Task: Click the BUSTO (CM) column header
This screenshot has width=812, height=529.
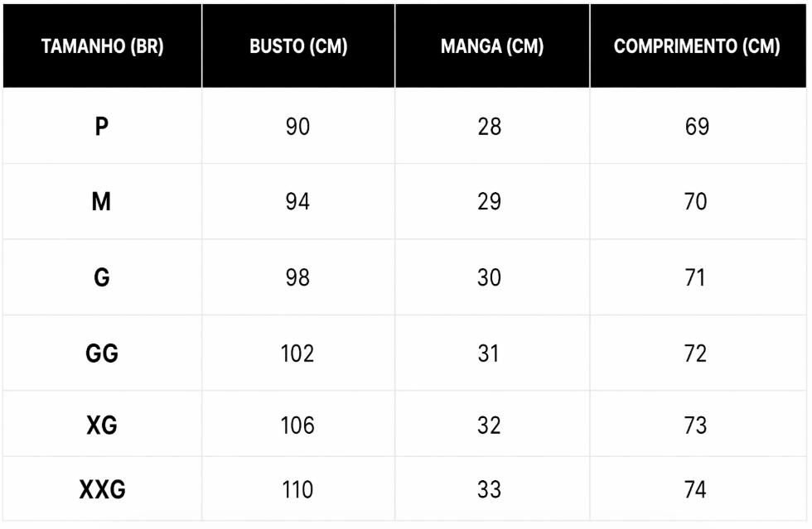Action: 297,47
